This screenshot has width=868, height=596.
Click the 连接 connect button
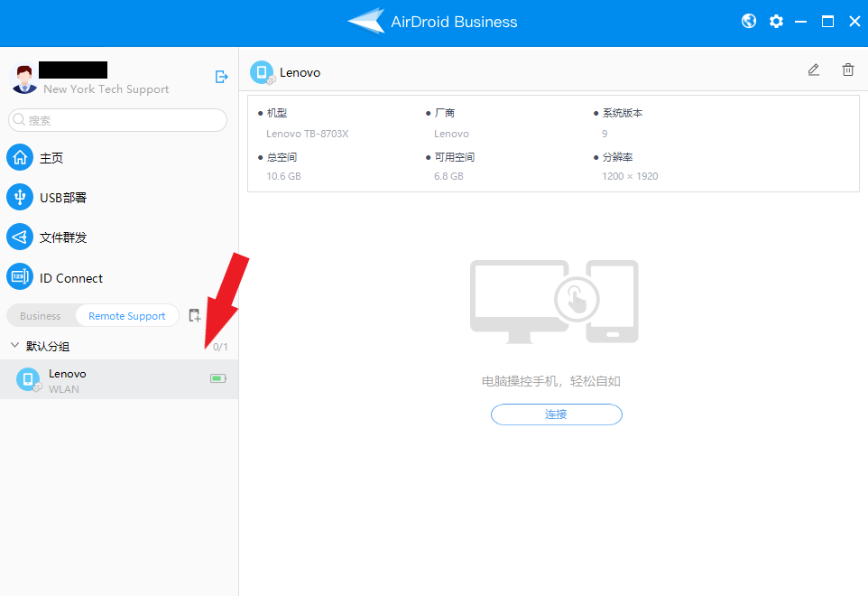tap(557, 414)
